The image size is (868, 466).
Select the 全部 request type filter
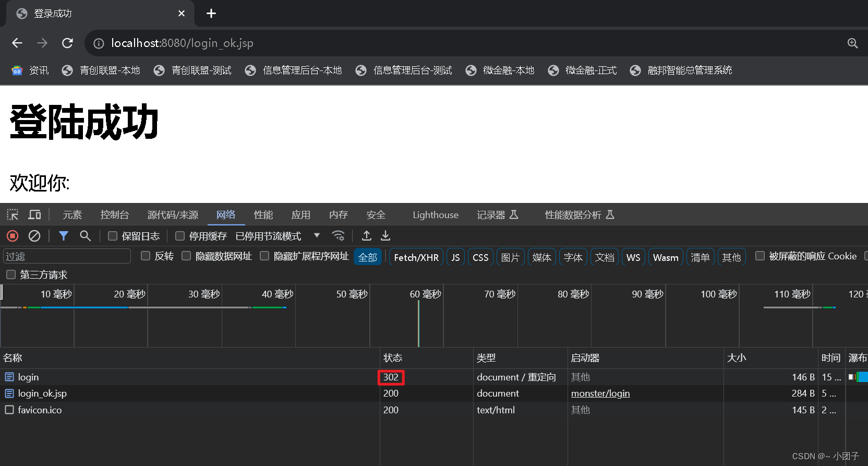368,257
